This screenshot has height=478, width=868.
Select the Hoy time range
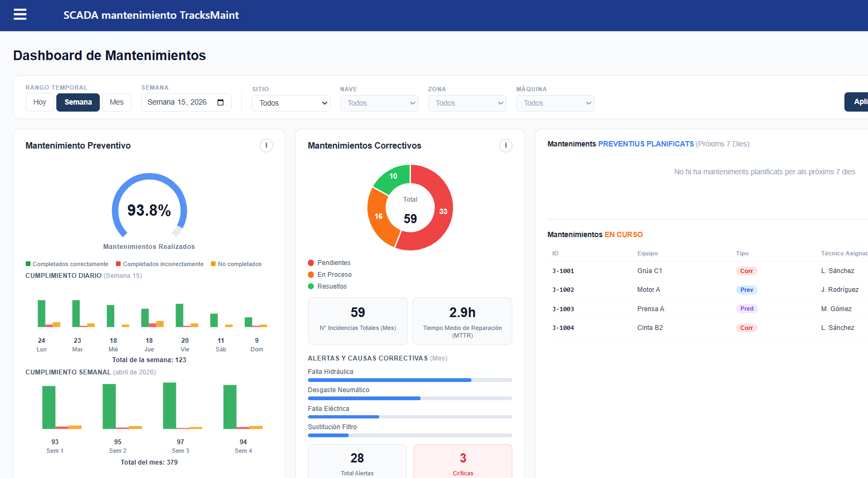40,102
